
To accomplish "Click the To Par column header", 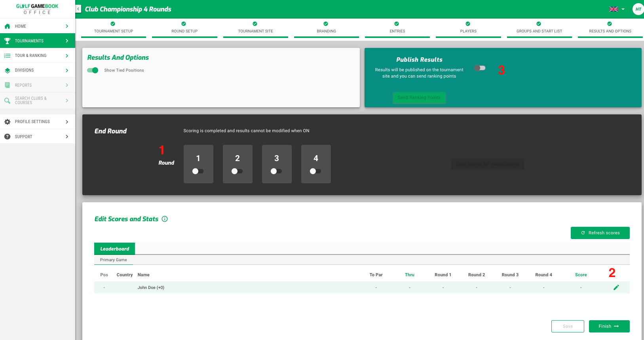I will coord(376,275).
